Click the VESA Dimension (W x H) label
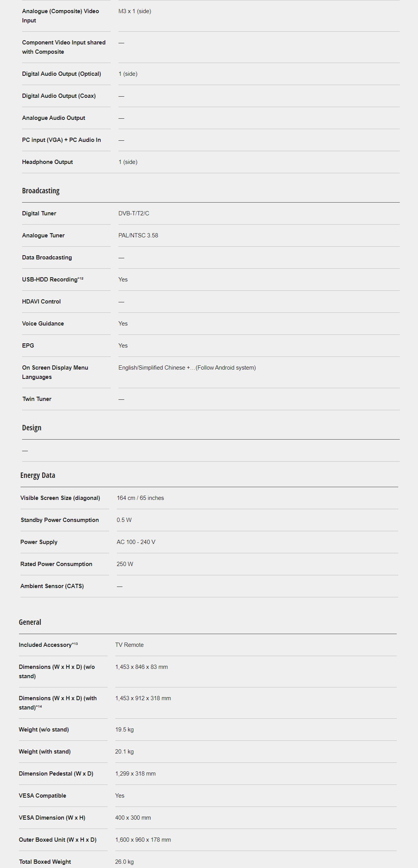 (x=52, y=818)
